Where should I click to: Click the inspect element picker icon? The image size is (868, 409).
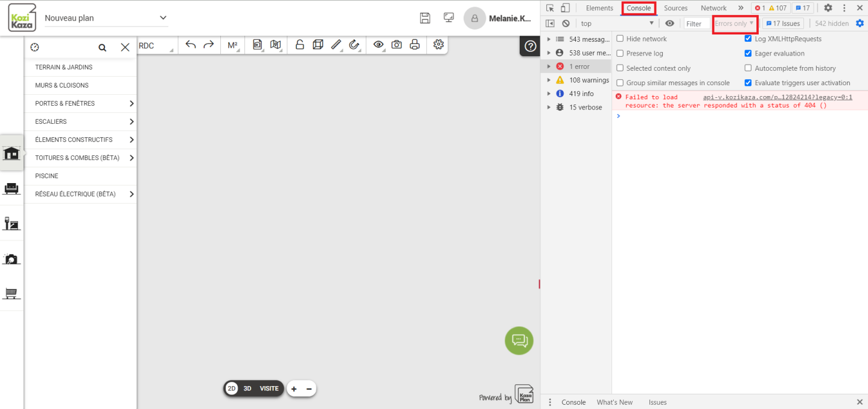(x=550, y=8)
